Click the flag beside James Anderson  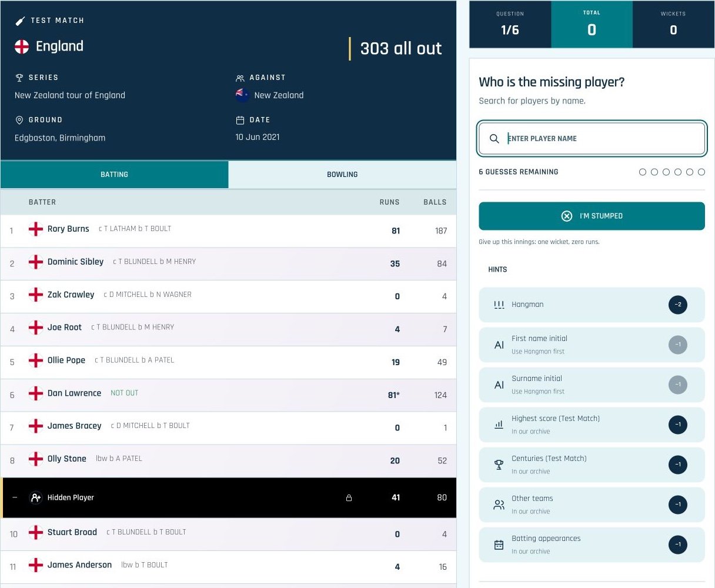[36, 565]
